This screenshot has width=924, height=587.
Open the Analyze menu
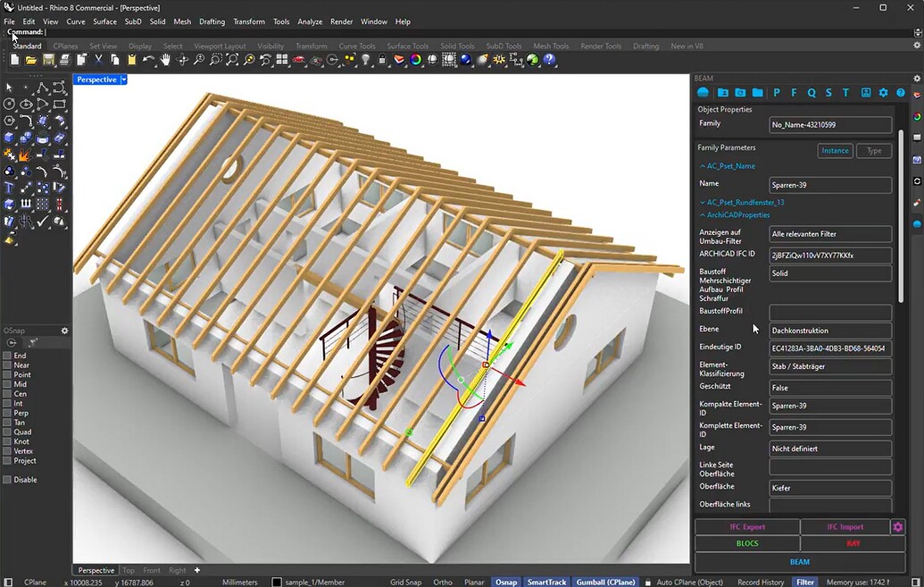310,21
